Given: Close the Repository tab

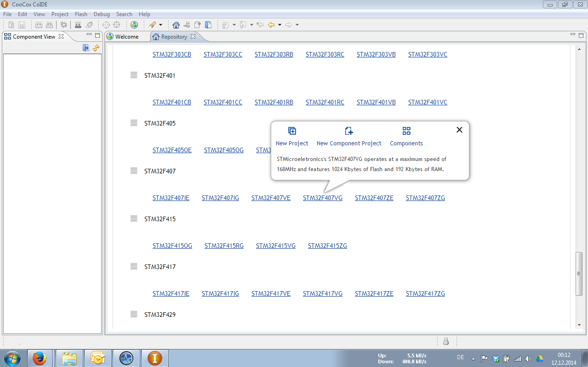Looking at the screenshot, I should pyautogui.click(x=193, y=36).
